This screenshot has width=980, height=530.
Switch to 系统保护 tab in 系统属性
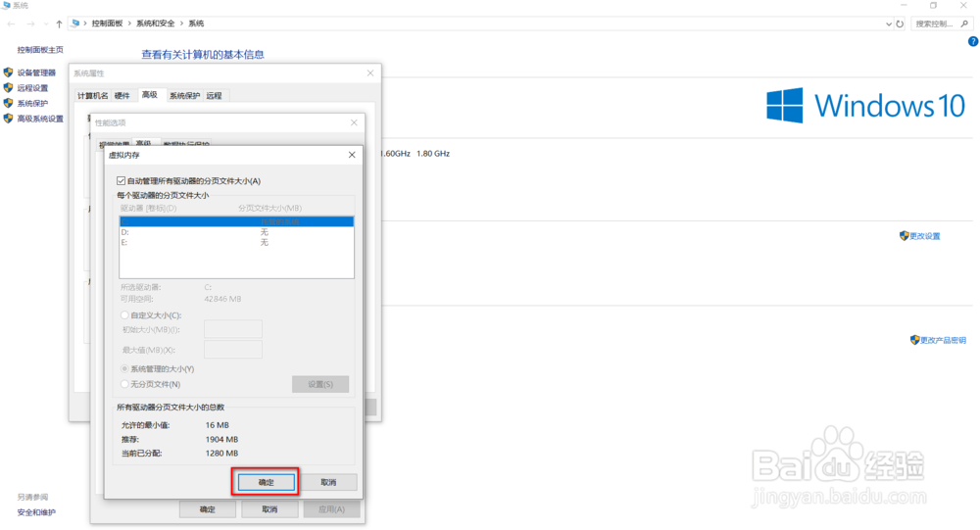click(184, 96)
